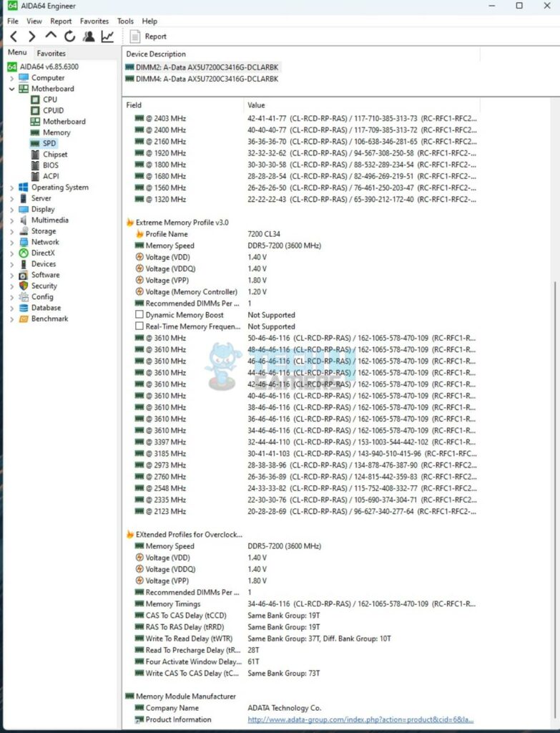
Task: Toggle Dynamic Memory Boost checkbox
Action: click(x=139, y=315)
